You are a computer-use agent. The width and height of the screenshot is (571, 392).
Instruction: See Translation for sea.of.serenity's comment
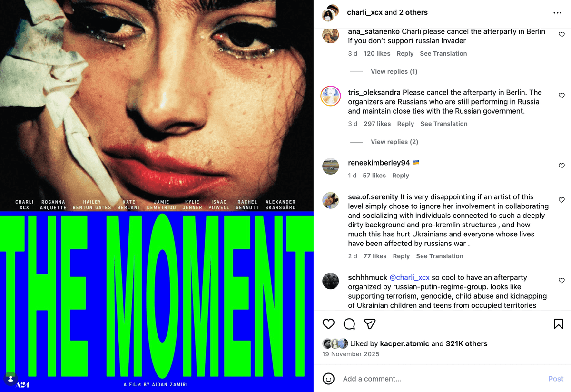click(x=440, y=256)
